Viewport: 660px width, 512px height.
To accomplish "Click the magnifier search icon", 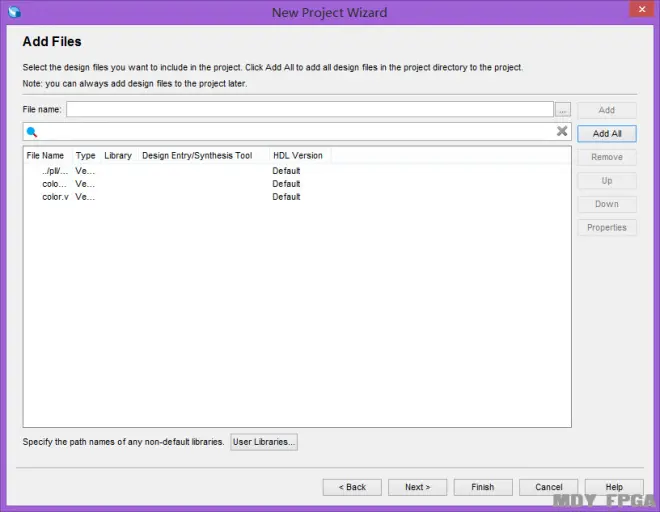I will (x=32, y=132).
